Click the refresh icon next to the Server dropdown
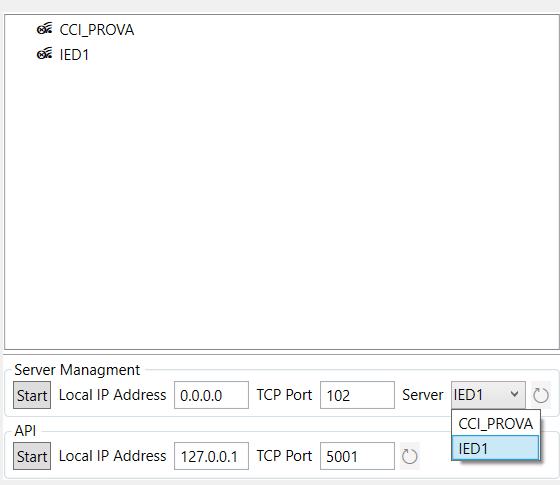This screenshot has width=560, height=485. 541,395
